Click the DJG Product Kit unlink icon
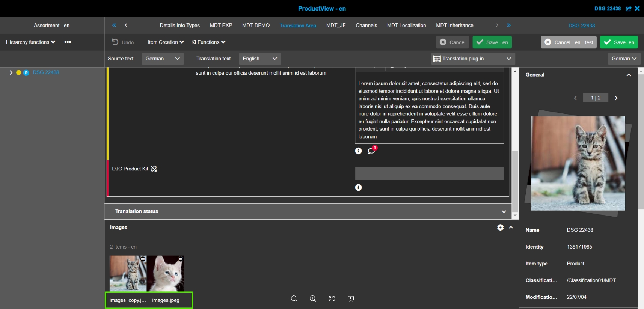Viewport: 644px width, 309px height. click(x=154, y=169)
